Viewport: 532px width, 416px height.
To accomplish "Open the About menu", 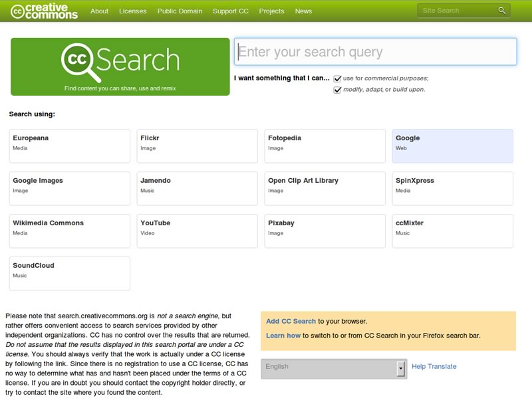I will pos(99,11).
